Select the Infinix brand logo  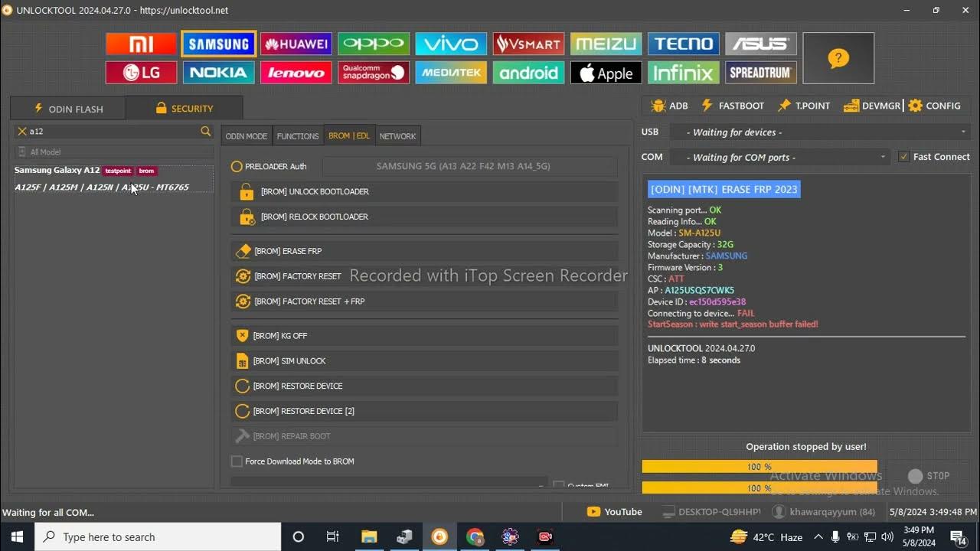683,73
